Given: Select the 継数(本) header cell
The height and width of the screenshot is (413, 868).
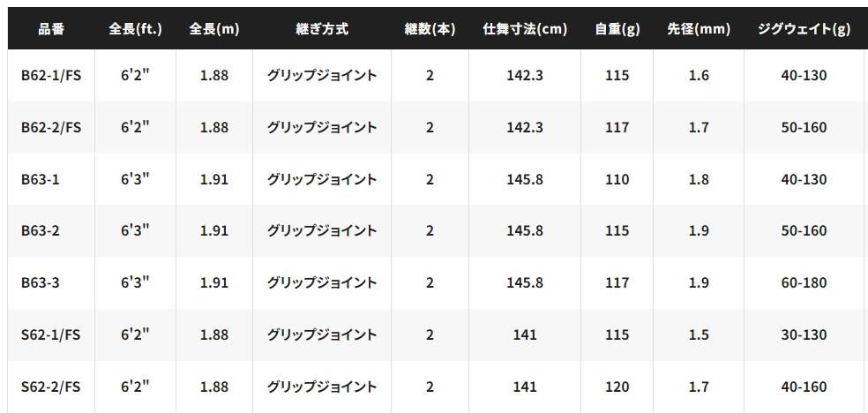Looking at the screenshot, I should point(430,29).
